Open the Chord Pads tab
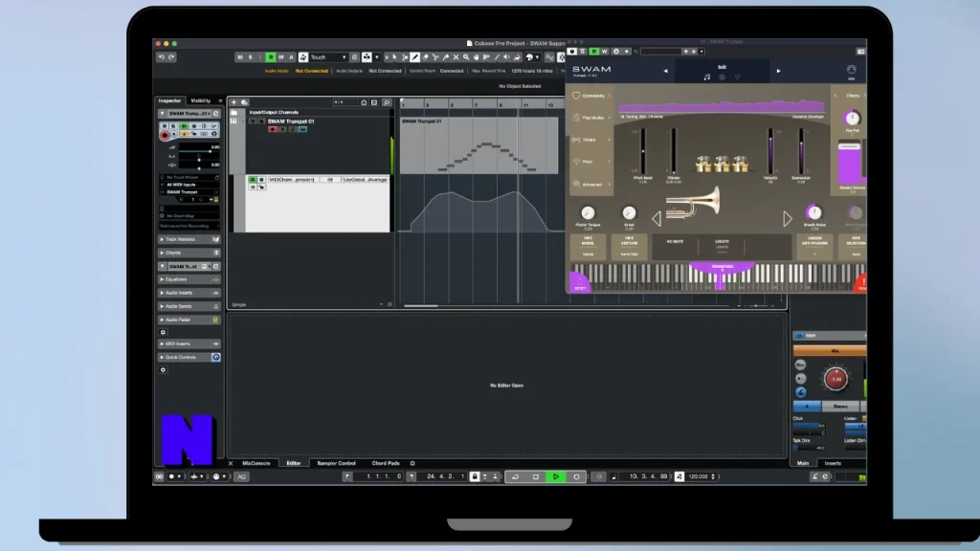The image size is (980, 551). click(x=386, y=464)
